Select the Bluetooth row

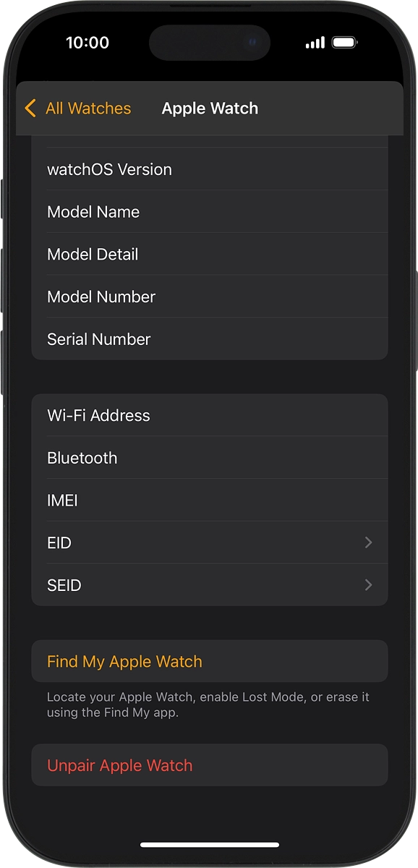pyautogui.click(x=210, y=458)
